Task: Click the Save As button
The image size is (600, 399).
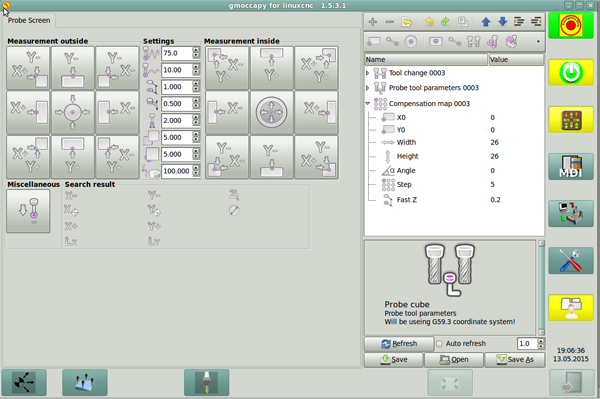Action: pos(515,360)
